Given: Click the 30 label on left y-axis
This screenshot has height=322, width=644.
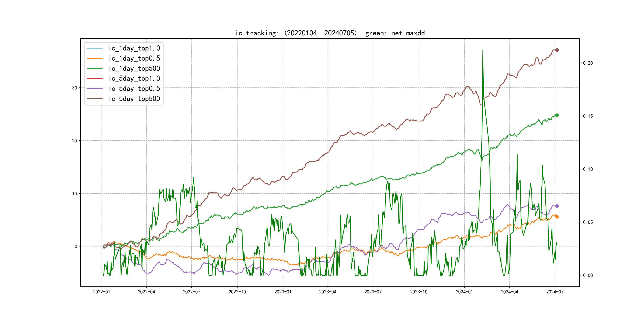Looking at the screenshot, I should [x=75, y=88].
